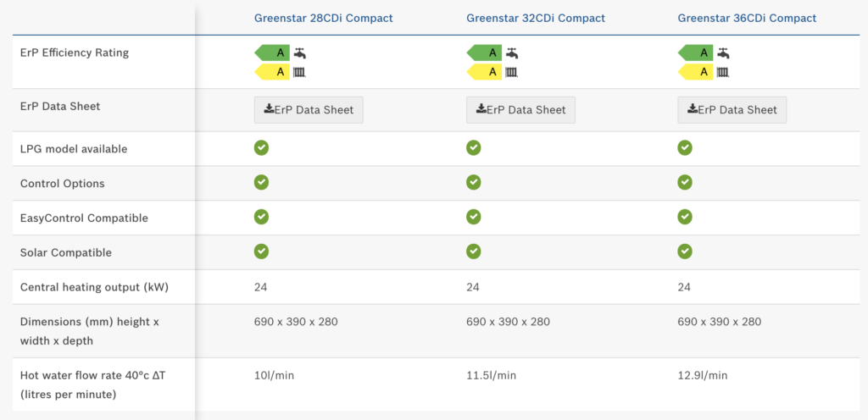This screenshot has height=420, width=868.
Task: Click the radiator icon for 28CDi Compact
Action: (x=299, y=72)
